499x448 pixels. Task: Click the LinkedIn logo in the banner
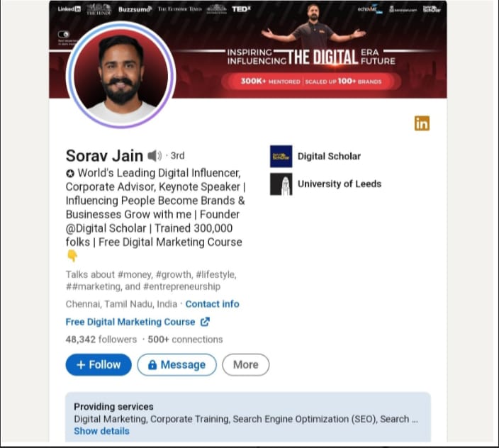[x=69, y=9]
